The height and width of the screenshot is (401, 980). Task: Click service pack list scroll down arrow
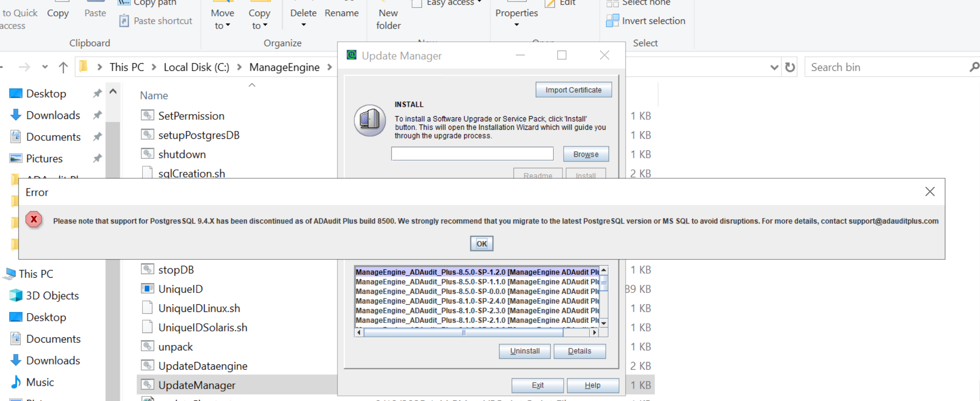coord(604,323)
